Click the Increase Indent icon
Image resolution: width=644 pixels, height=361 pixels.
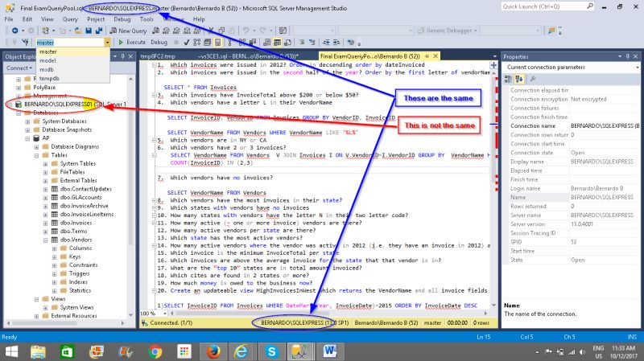pos(336,43)
